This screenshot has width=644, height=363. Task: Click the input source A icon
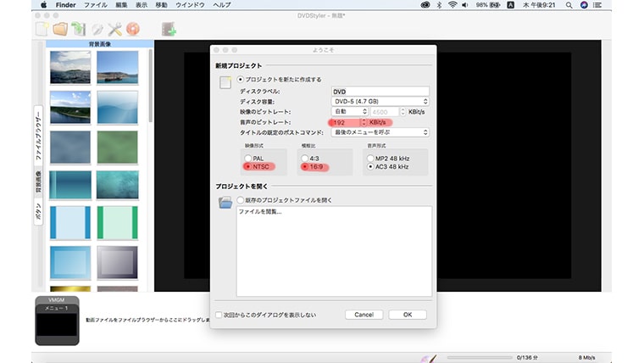[x=510, y=5]
